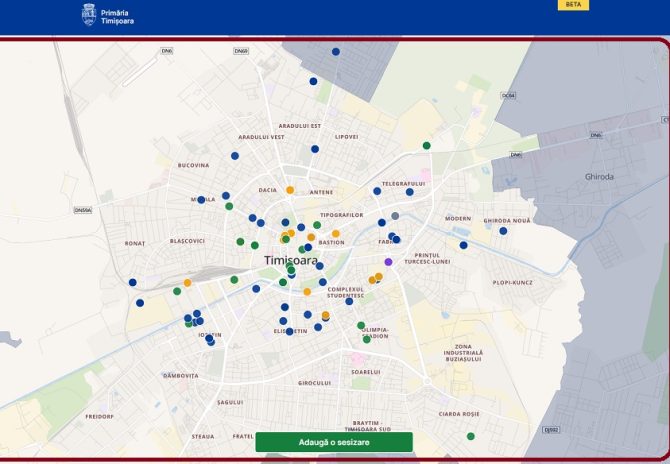Screen dimensions: 670x464
Task: Open the blue marker below Ghiroda Nouă
Action: [x=503, y=231]
